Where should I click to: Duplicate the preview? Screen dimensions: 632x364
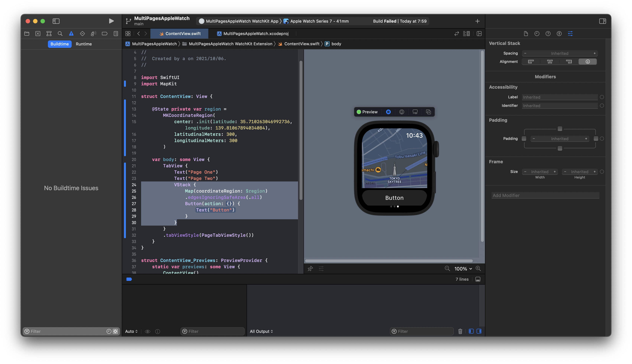[x=428, y=112]
